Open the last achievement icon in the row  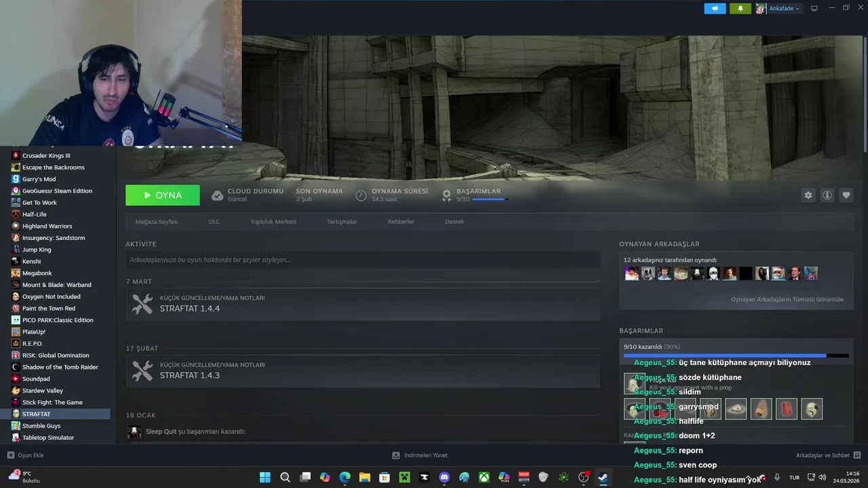(812, 409)
